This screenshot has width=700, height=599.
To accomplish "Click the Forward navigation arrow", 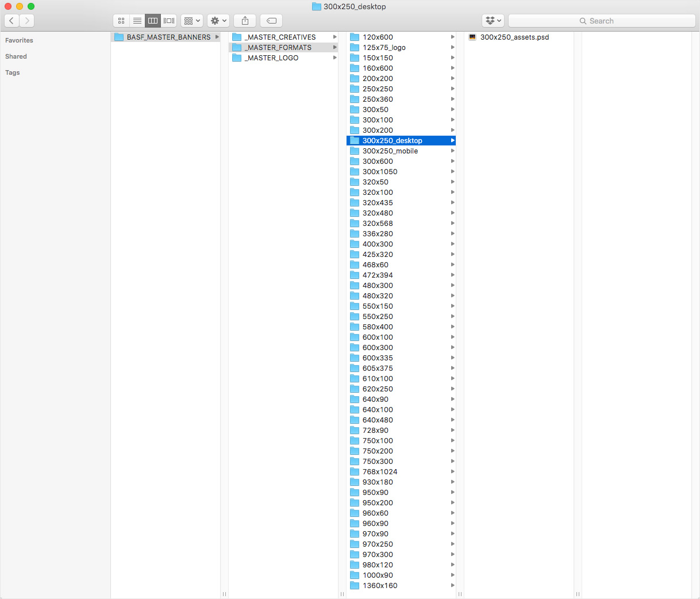I will (x=27, y=21).
